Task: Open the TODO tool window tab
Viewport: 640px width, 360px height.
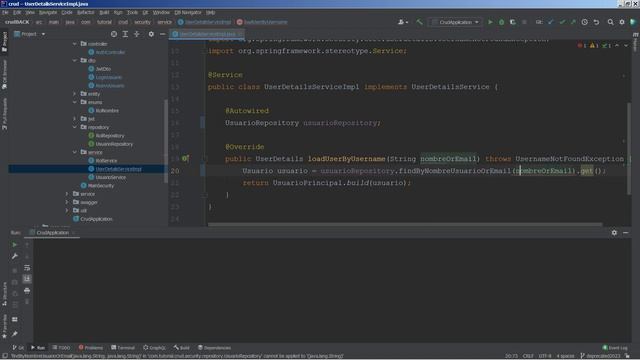Action: tap(61, 348)
